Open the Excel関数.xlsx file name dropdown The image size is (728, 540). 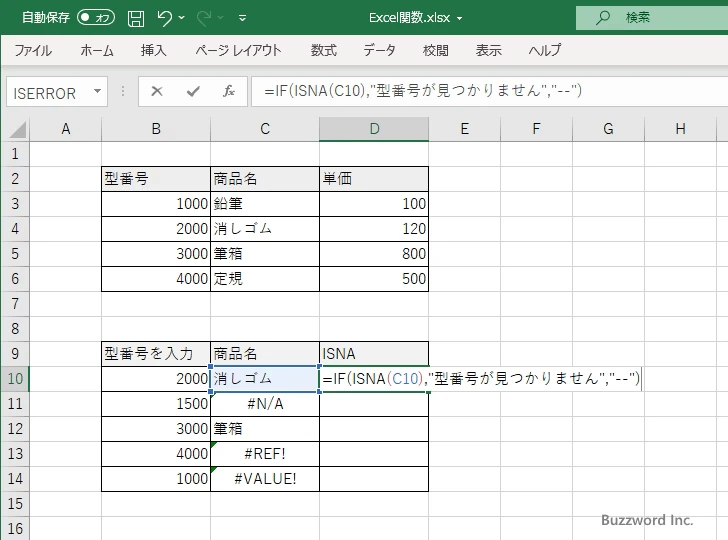(460, 19)
